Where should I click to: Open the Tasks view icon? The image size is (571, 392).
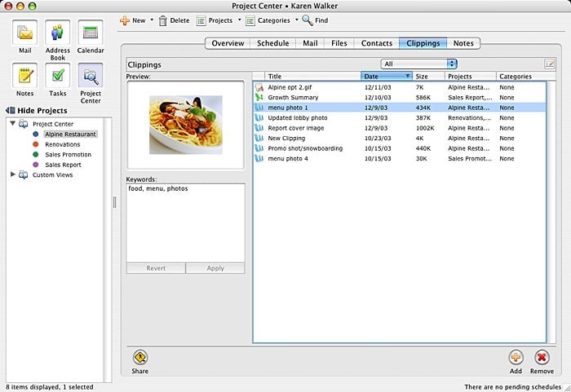click(58, 76)
